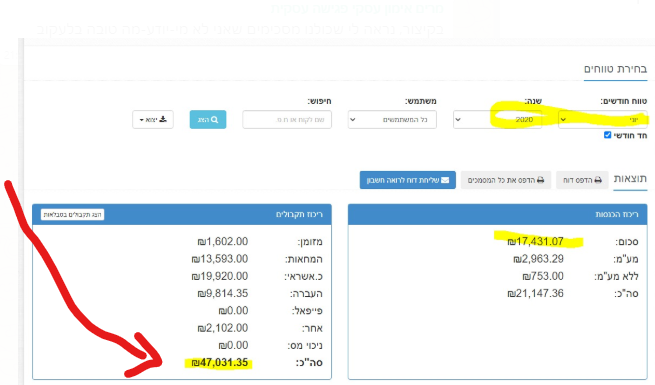Image resolution: width=655 pixels, height=385 pixels.
Task: Click the מזומן row label
Action: (x=310, y=242)
